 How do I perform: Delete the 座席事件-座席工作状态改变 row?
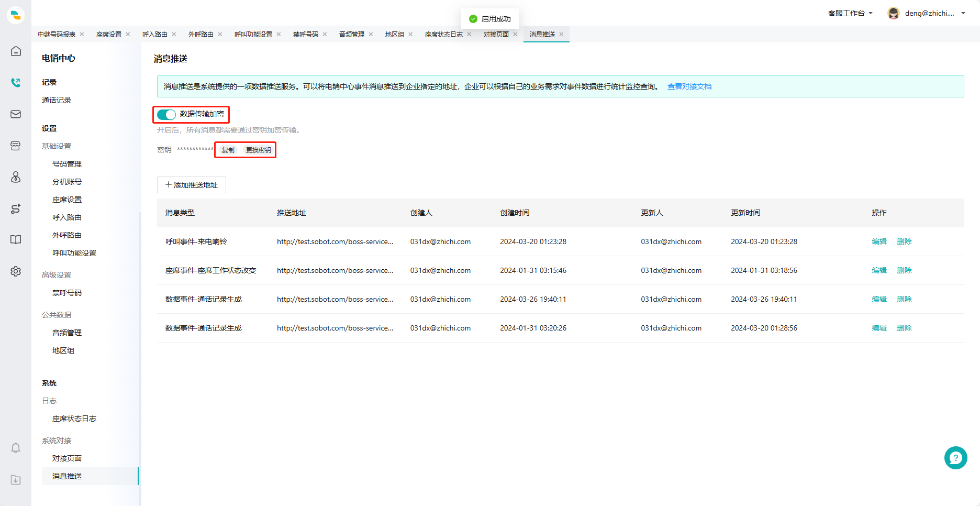click(x=904, y=270)
